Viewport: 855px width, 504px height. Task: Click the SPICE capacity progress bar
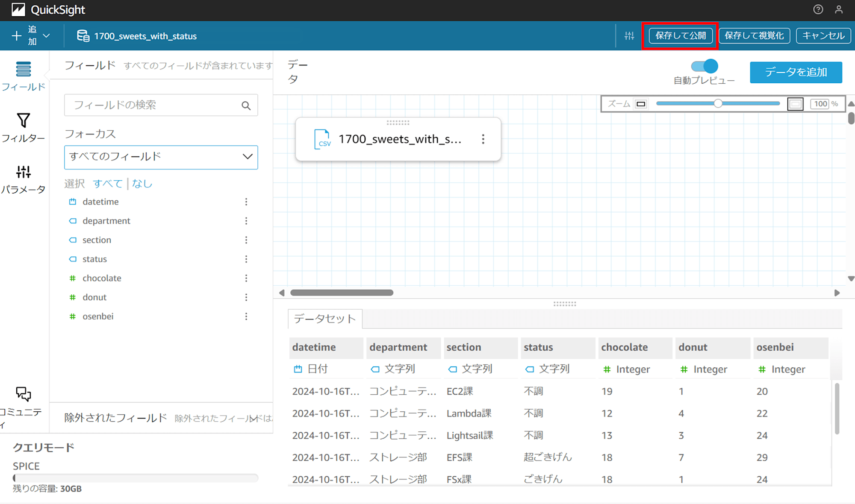[x=136, y=478]
